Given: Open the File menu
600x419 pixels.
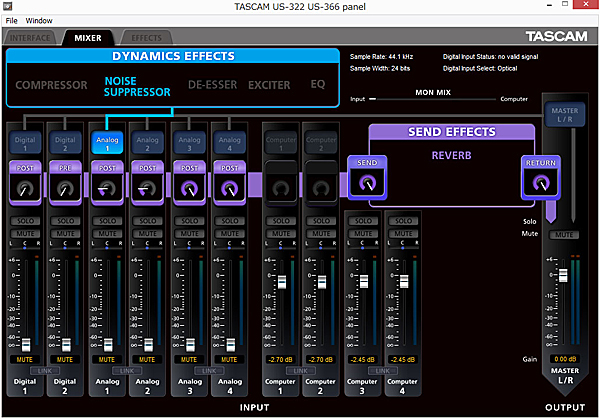Looking at the screenshot, I should click(x=11, y=20).
